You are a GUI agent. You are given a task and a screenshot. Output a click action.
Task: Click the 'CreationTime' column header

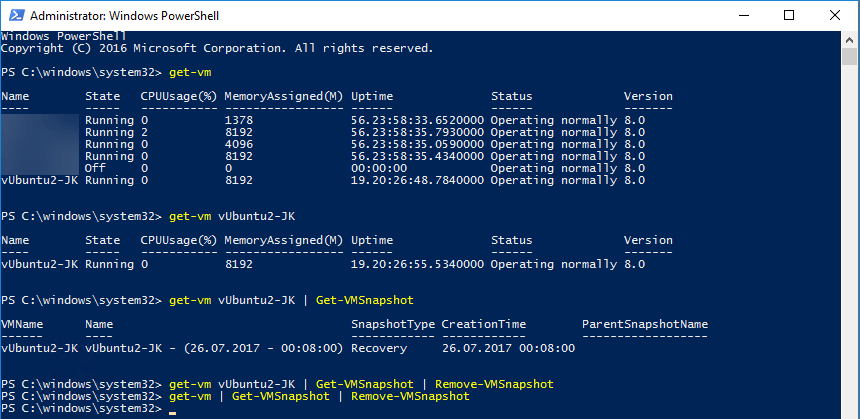pos(484,324)
